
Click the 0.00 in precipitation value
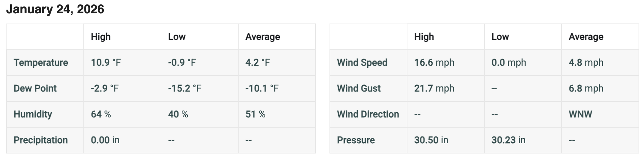click(105, 140)
